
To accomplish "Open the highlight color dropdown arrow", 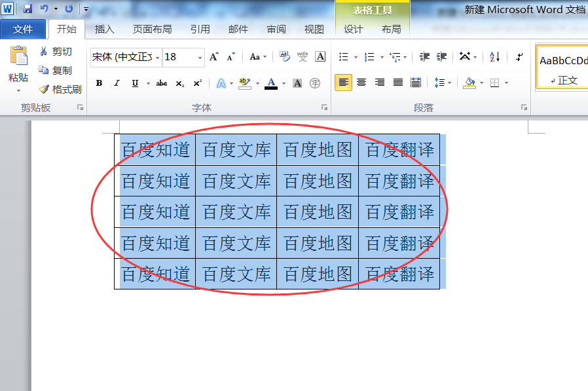I will point(257,83).
